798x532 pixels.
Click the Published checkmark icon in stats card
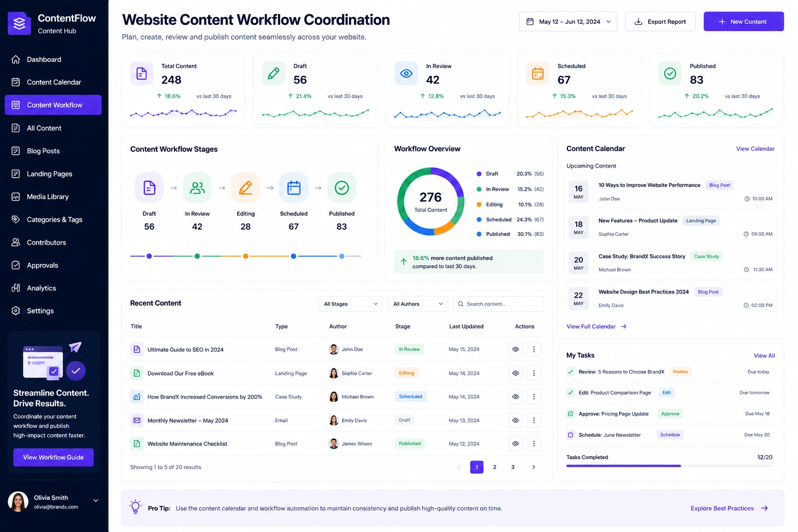click(x=670, y=74)
